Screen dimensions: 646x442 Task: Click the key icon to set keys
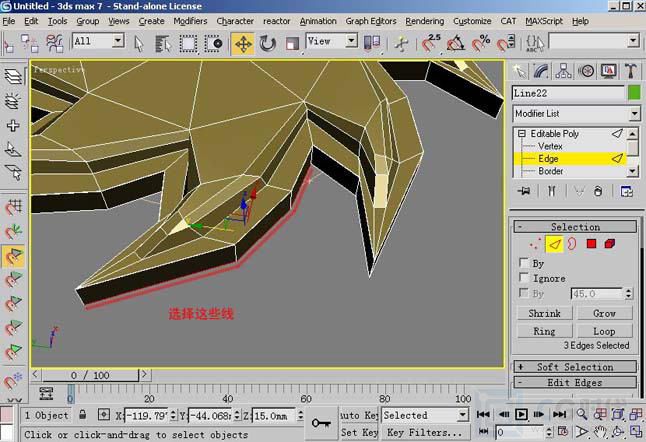(321, 423)
